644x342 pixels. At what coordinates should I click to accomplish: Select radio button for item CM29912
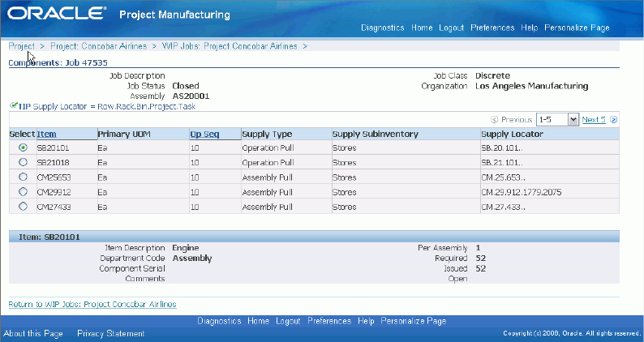pos(23,192)
